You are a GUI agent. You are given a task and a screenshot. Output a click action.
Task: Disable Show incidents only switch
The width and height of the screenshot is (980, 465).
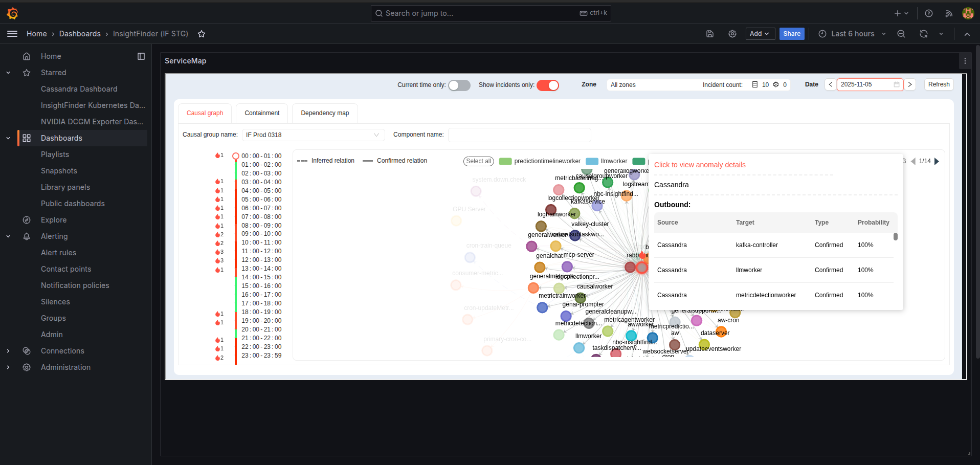tap(547, 85)
